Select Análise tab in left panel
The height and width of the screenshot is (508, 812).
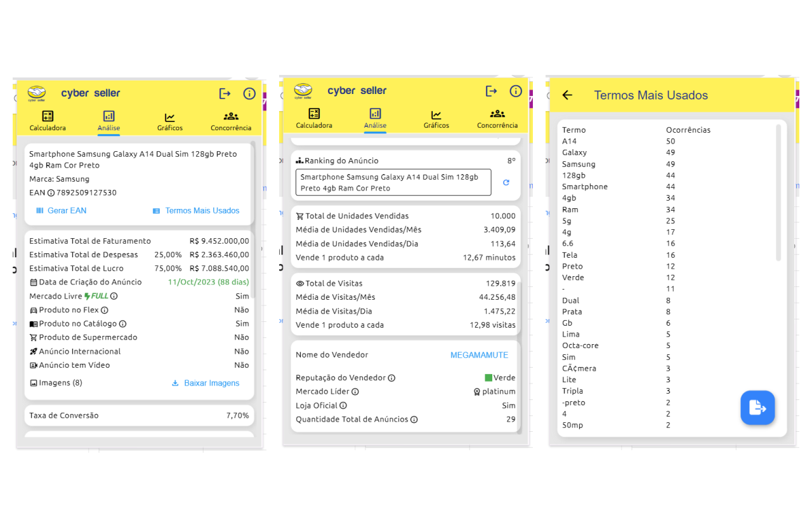pyautogui.click(x=109, y=121)
